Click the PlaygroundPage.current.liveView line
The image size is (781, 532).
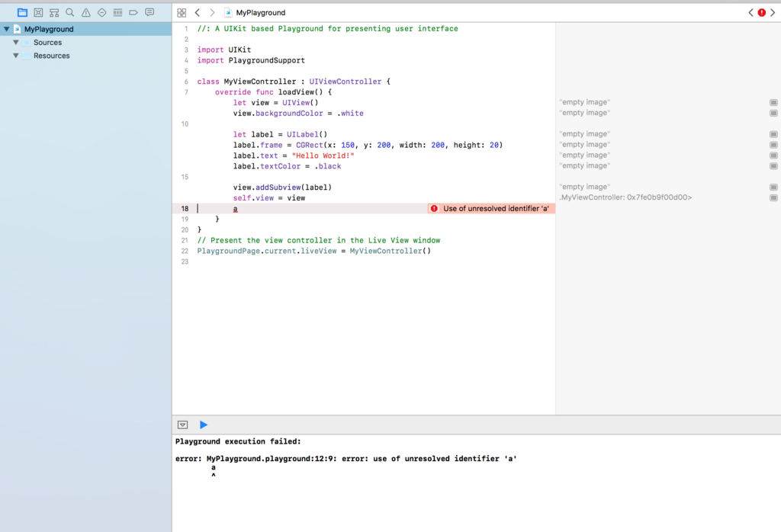314,251
